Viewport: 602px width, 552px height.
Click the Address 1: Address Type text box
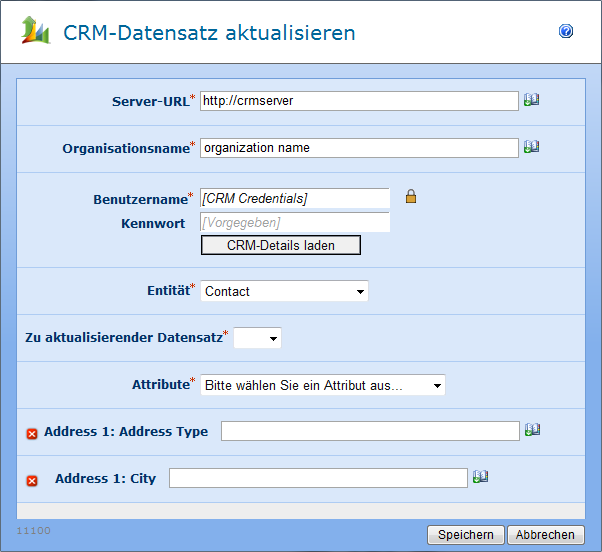click(370, 431)
